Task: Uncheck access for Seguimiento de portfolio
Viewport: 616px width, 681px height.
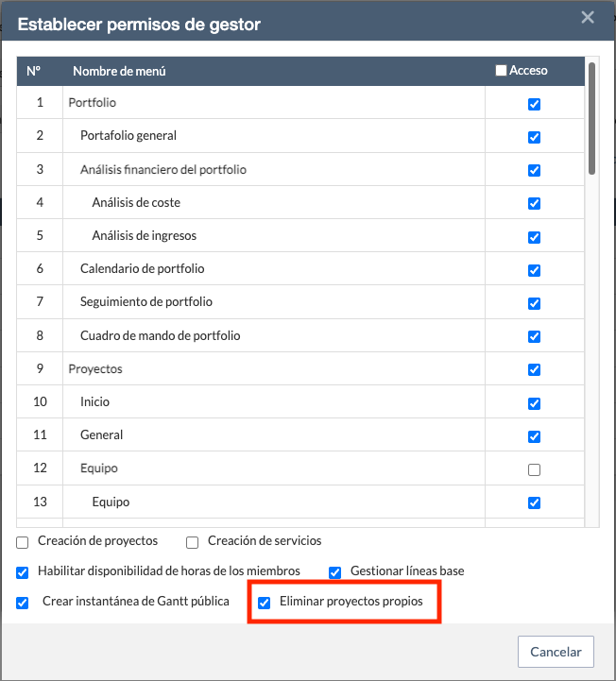Action: point(535,303)
